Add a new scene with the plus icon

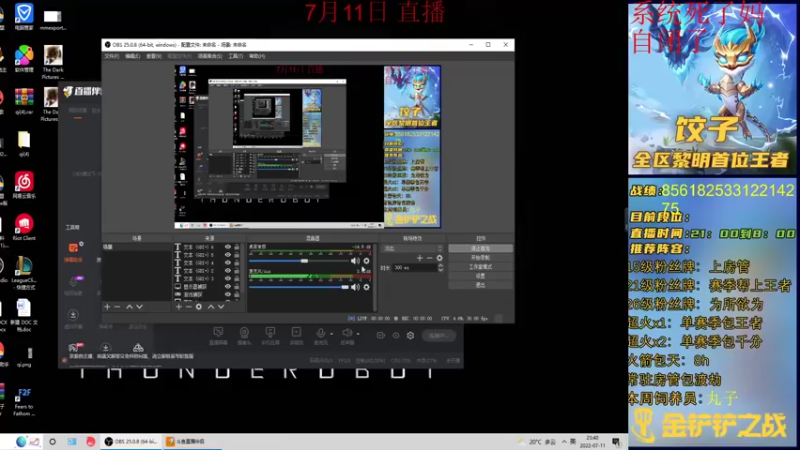click(x=107, y=307)
